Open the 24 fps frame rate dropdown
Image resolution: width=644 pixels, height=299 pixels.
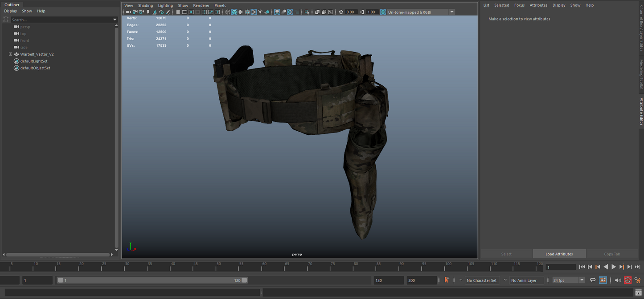coord(582,280)
